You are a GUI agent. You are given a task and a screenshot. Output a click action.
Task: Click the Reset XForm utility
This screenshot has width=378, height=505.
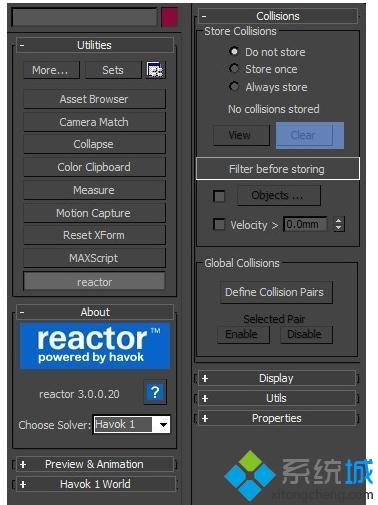[x=94, y=235]
